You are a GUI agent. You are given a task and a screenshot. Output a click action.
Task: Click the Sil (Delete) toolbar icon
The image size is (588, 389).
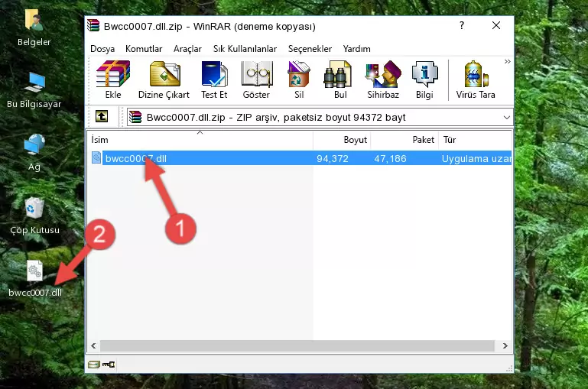pyautogui.click(x=299, y=79)
